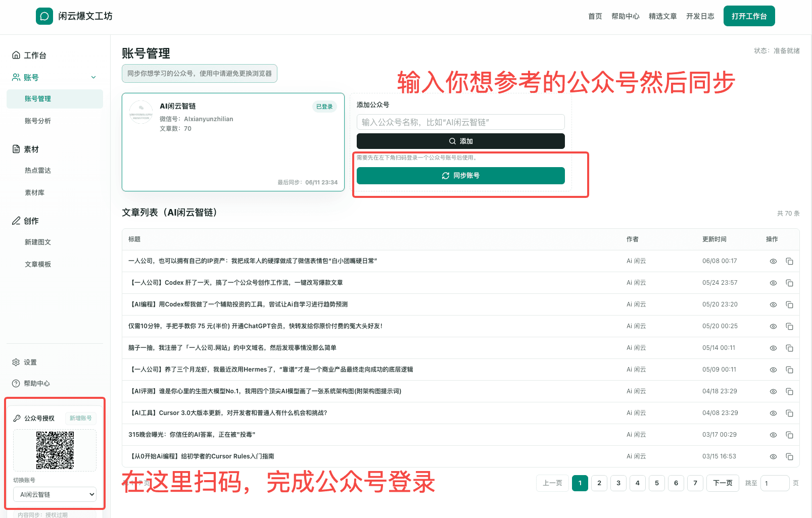812x518 pixels.
Task: View article dated 03/15 16:53 eye icon
Action: tap(773, 457)
